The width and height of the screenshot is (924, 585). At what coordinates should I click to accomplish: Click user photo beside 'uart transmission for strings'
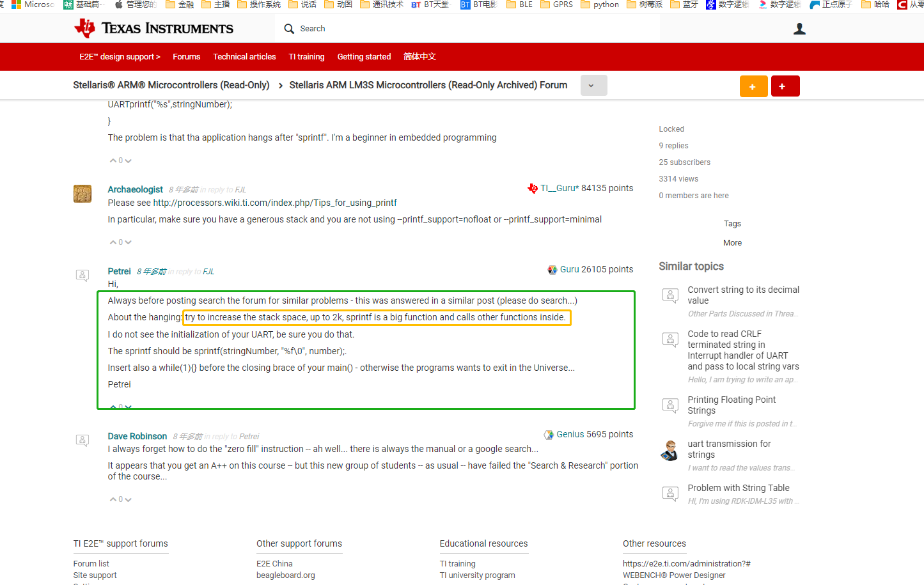670,450
